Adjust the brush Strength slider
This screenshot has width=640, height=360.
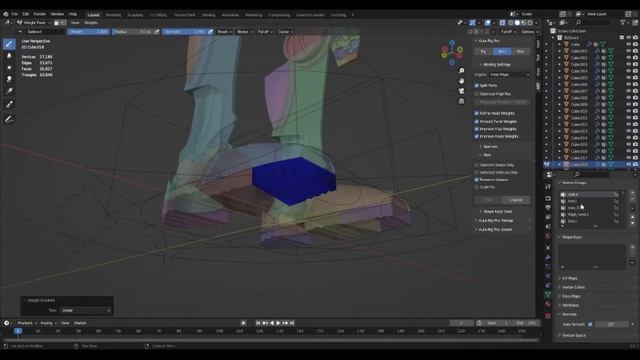click(185, 31)
